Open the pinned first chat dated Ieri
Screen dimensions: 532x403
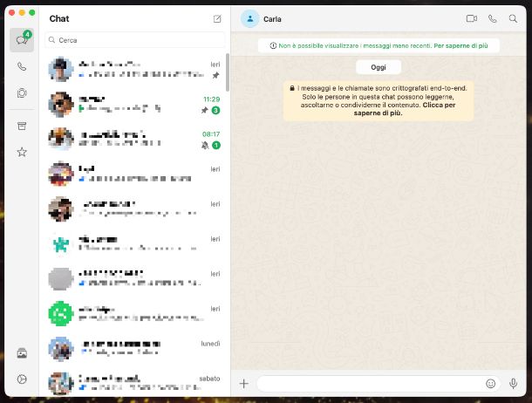click(135, 70)
